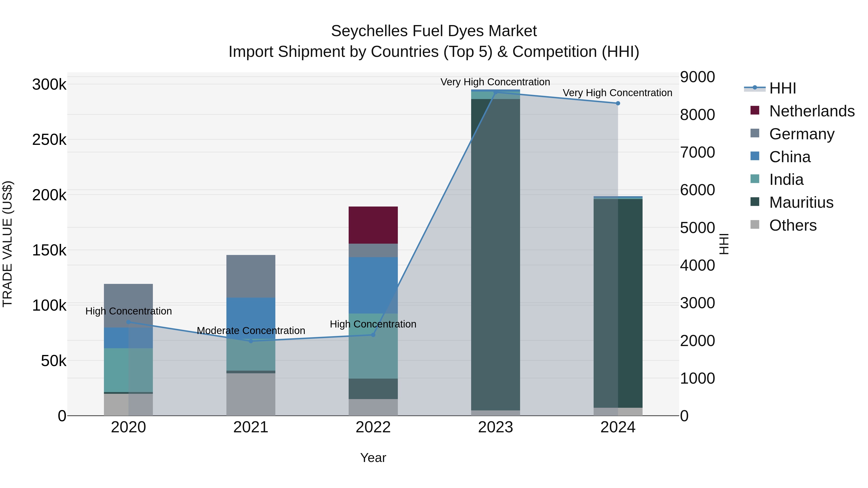Click 'Very High Concentration' label above 2024
This screenshot has width=868, height=488.
click(617, 93)
